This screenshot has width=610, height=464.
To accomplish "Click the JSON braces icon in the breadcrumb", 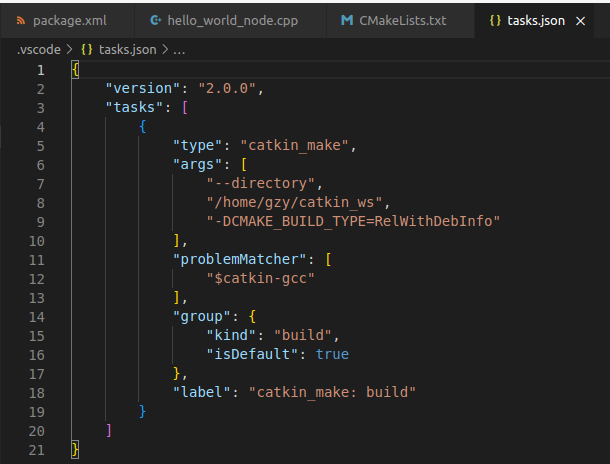I will tap(87, 50).
